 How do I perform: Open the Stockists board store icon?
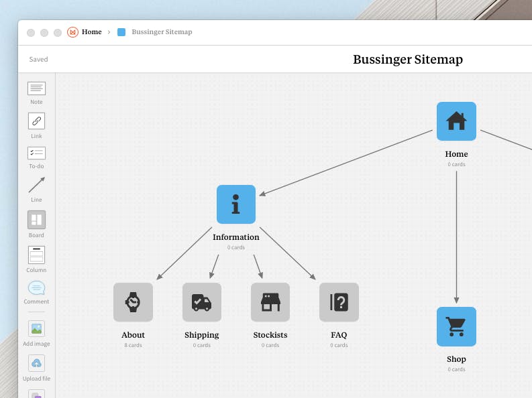click(x=270, y=302)
